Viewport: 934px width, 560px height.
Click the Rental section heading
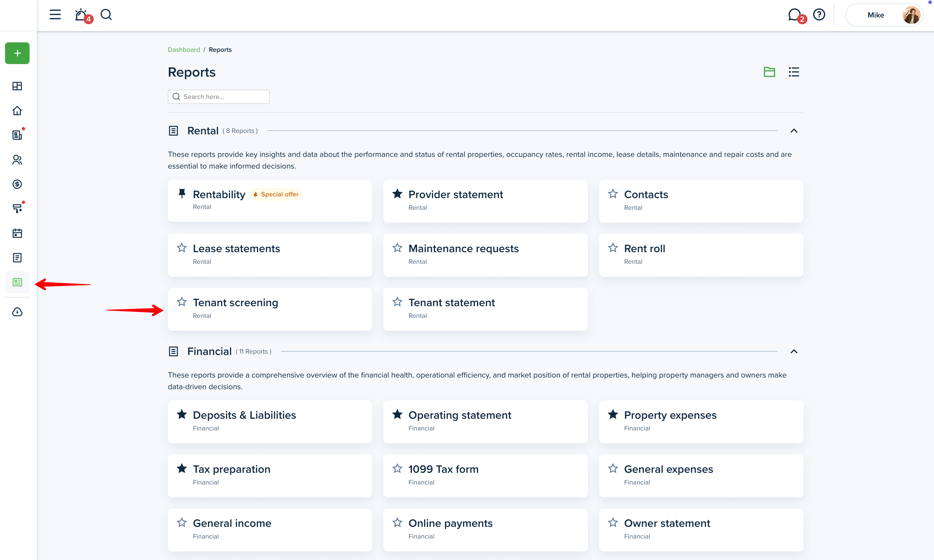203,131
